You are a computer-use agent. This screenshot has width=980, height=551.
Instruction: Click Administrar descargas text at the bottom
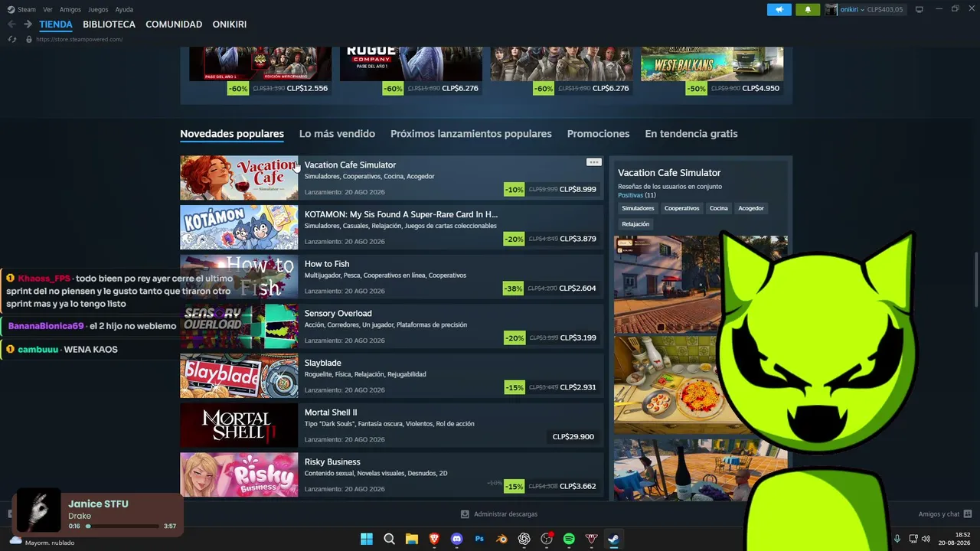pyautogui.click(x=505, y=514)
